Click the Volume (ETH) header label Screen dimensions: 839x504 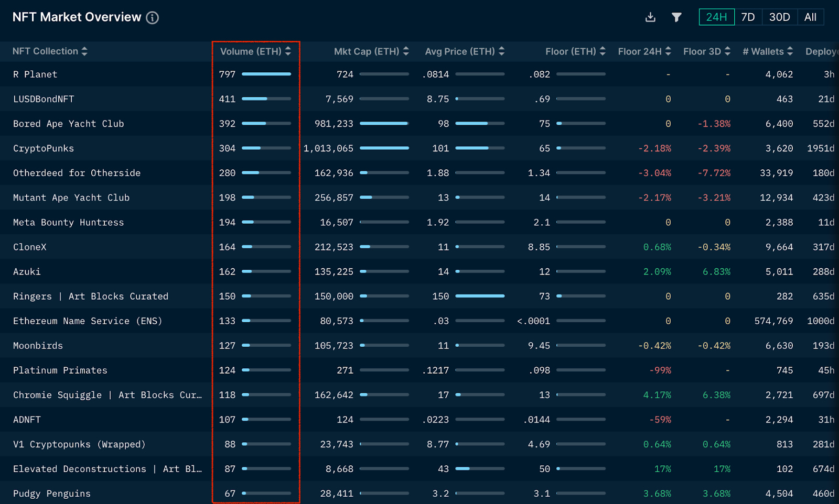click(x=251, y=51)
